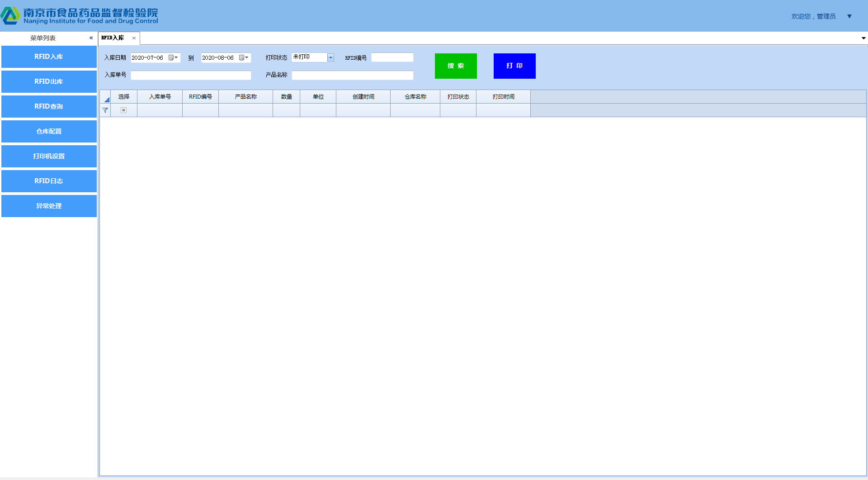This screenshot has width=868, height=480.
Task: Open the administrator user dropdown arrow
Action: click(x=849, y=16)
